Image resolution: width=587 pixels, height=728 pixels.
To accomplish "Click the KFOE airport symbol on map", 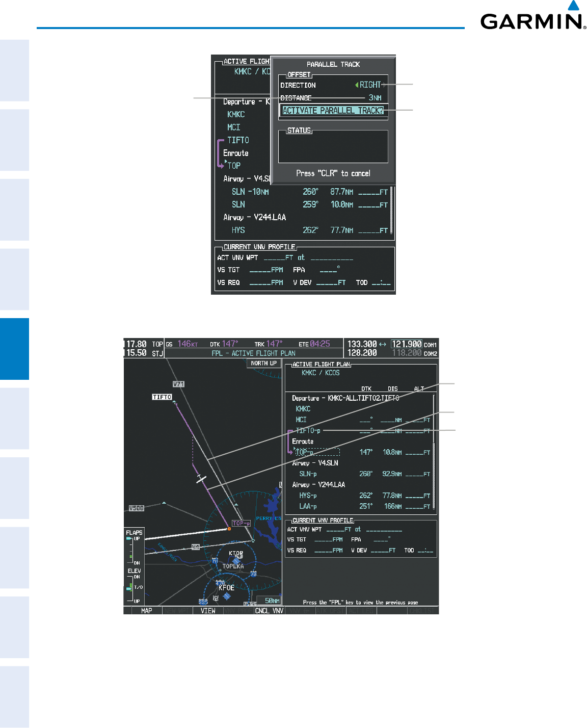I will 227,595.
